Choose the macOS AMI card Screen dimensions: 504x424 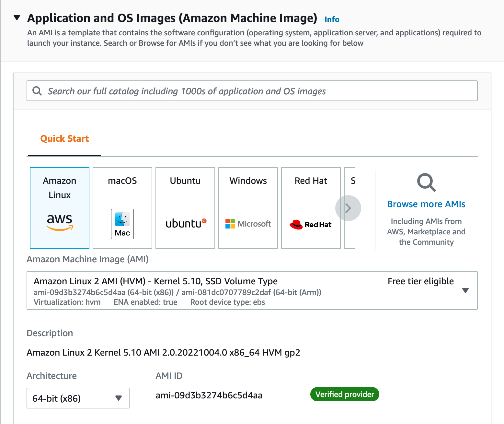122,208
